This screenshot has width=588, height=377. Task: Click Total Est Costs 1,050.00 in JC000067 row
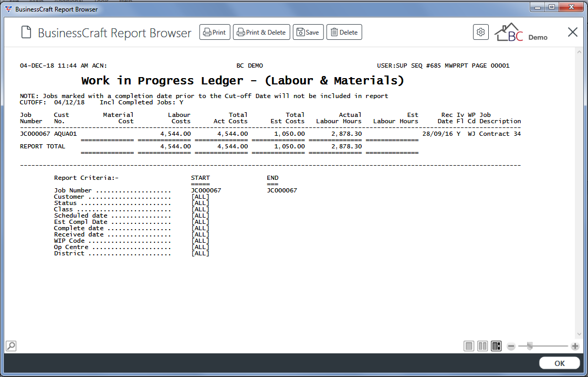pos(289,134)
